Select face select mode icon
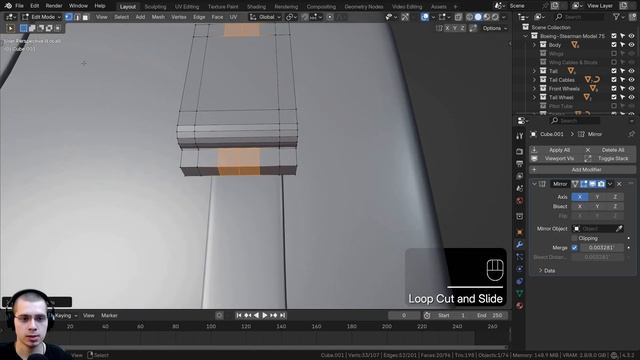 (x=85, y=17)
